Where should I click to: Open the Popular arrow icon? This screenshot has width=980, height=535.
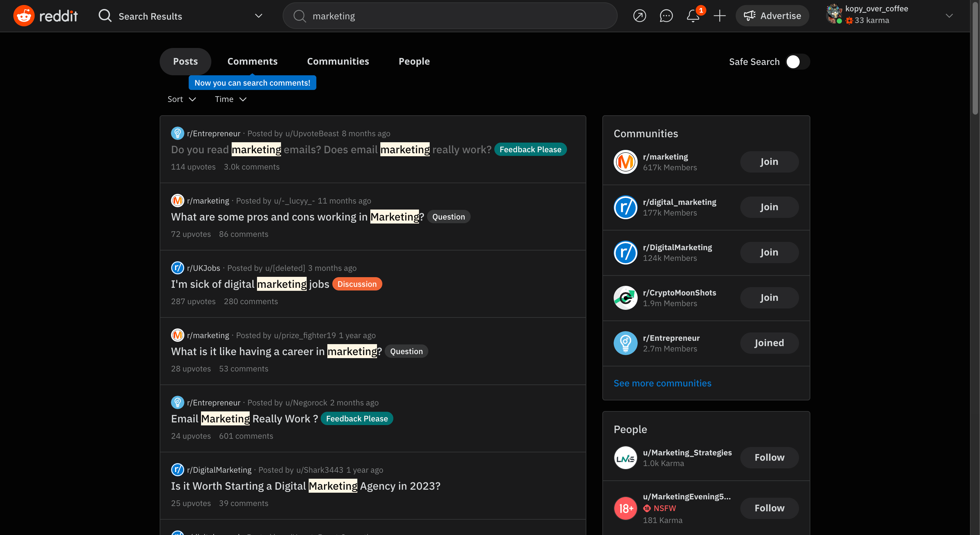pos(640,16)
